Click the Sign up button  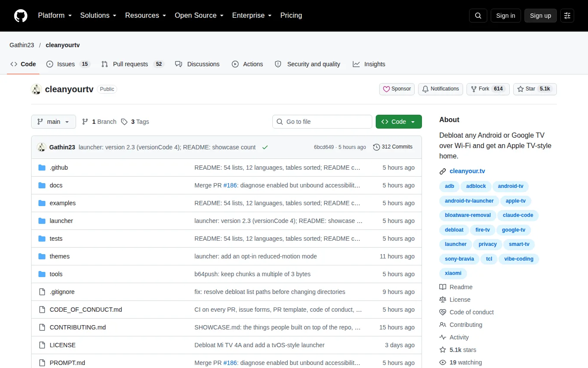[540, 16]
